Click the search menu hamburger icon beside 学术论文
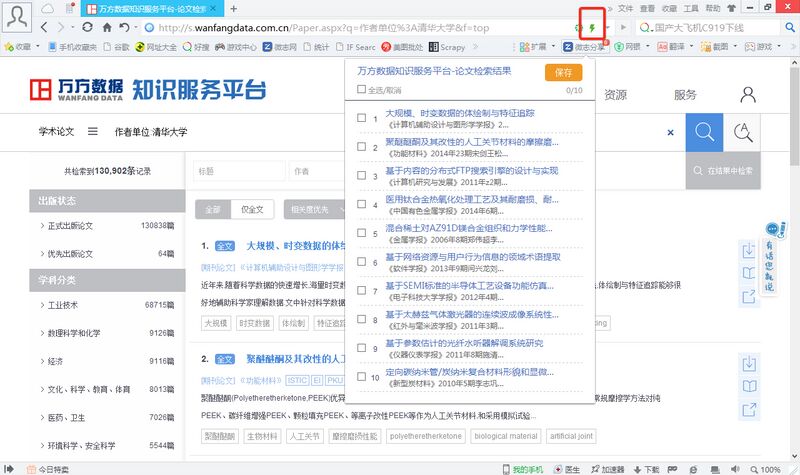 coord(92,132)
